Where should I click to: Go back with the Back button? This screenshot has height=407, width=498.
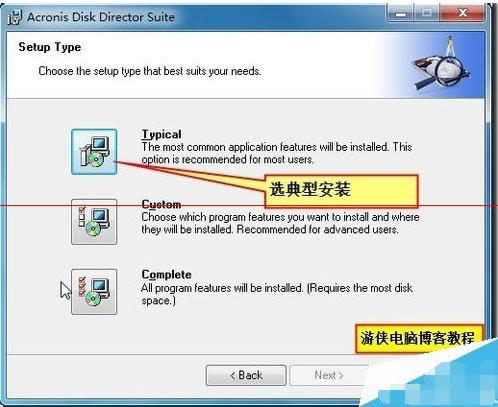[246, 375]
